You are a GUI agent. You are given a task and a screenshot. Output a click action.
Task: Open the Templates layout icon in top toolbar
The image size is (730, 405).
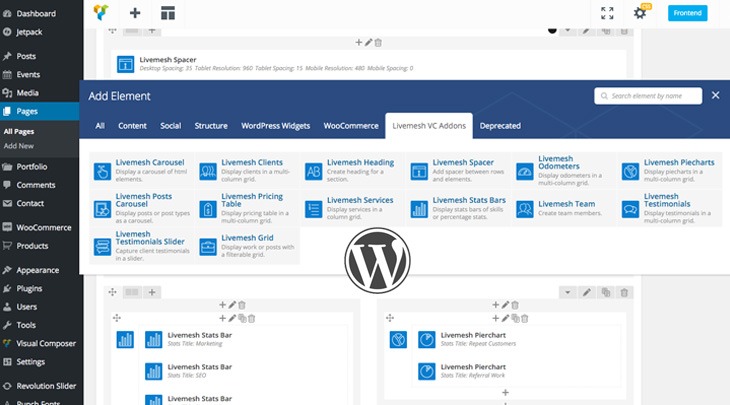coord(168,13)
